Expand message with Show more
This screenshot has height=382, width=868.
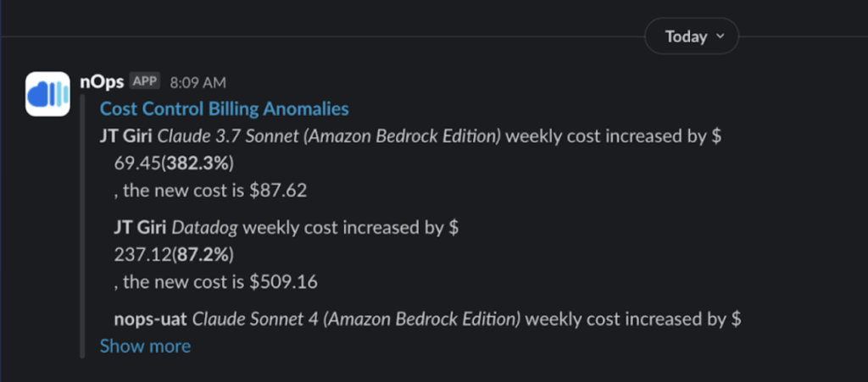click(145, 346)
